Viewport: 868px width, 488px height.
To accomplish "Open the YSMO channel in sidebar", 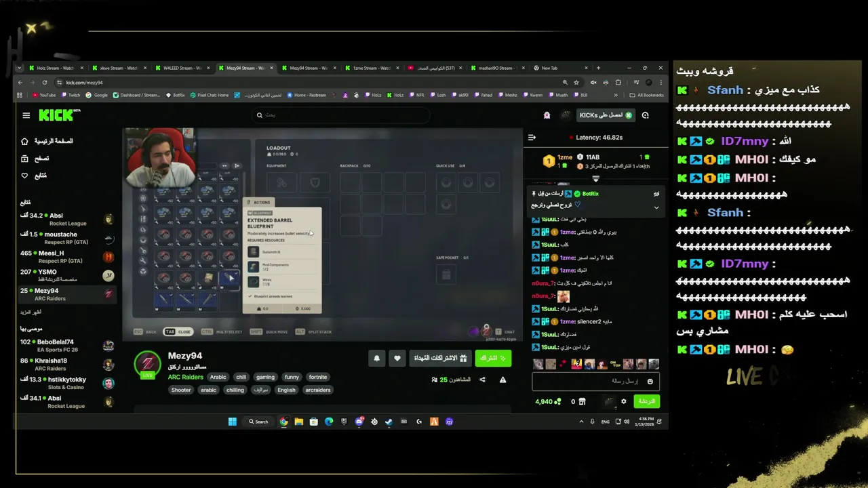I will click(68, 275).
